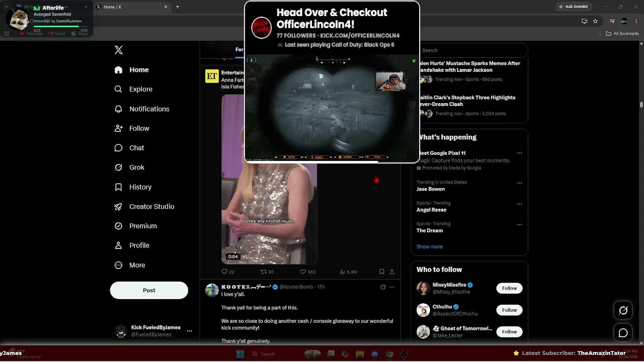Click Show more under What's happening
Screen dimensions: 644x362
430,247
